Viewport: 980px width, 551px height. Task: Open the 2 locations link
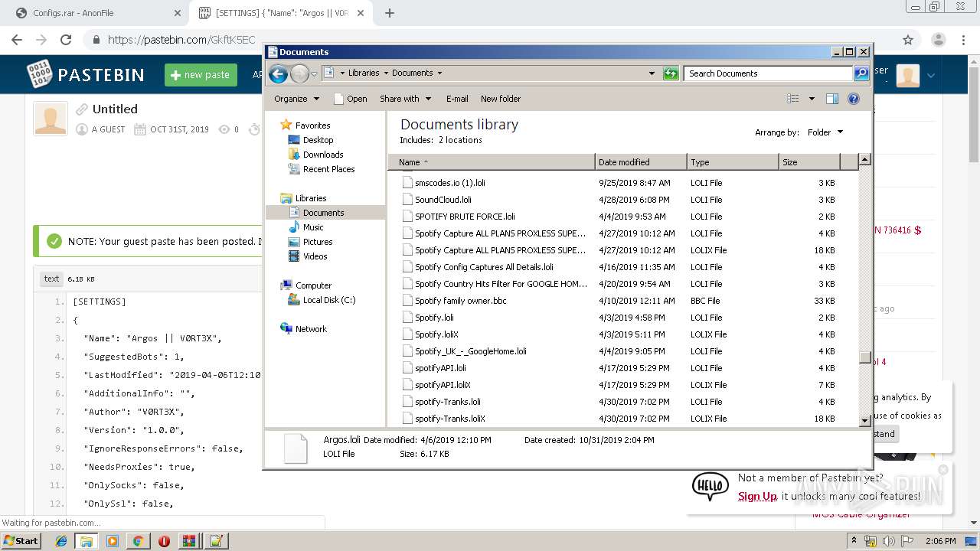click(460, 140)
